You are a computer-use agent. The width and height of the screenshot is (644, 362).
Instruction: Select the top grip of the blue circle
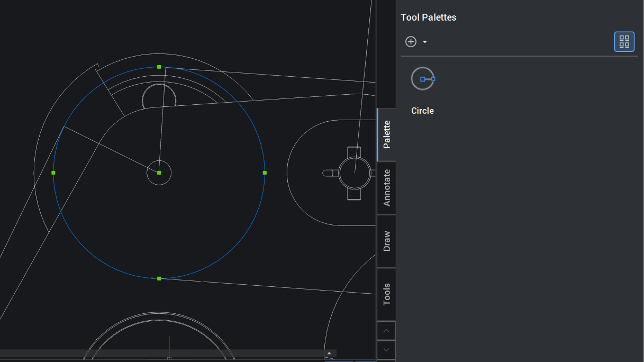pyautogui.click(x=159, y=67)
